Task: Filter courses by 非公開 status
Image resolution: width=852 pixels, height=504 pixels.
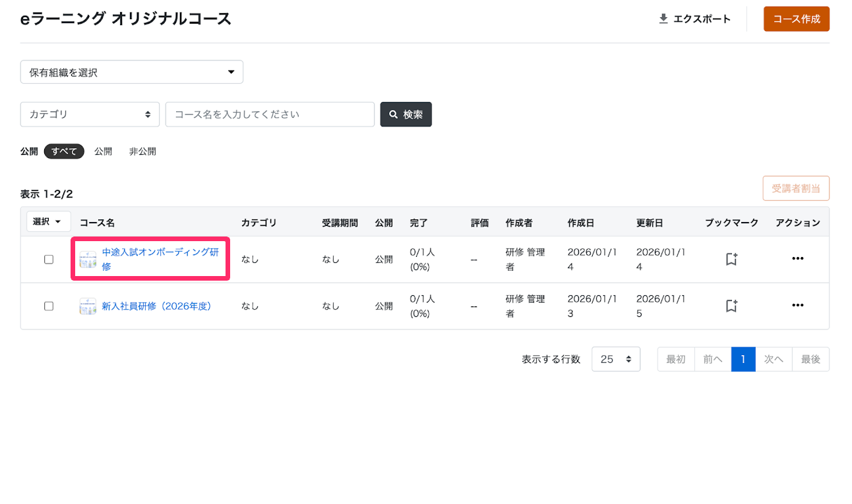Action: [x=142, y=152]
